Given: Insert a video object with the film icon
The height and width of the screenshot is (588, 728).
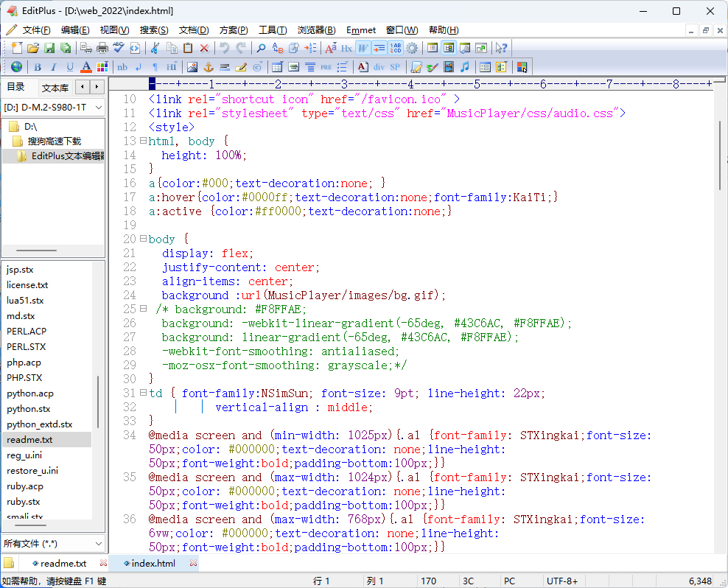Looking at the screenshot, I should (x=449, y=67).
